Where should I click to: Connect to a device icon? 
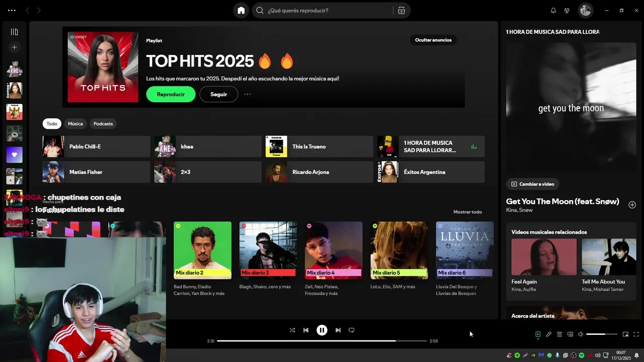(x=570, y=334)
